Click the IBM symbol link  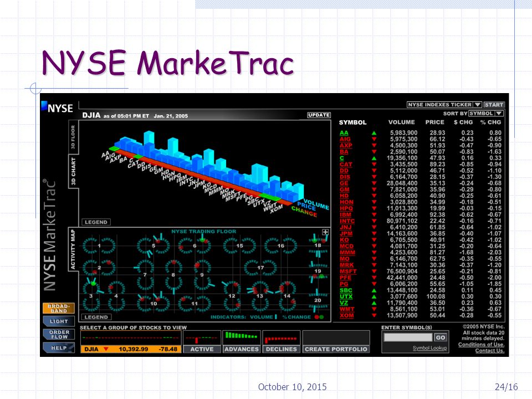(345, 215)
